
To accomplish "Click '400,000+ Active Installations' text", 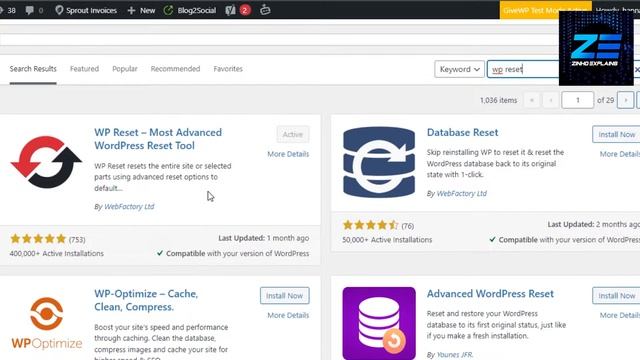I will click(x=57, y=253).
